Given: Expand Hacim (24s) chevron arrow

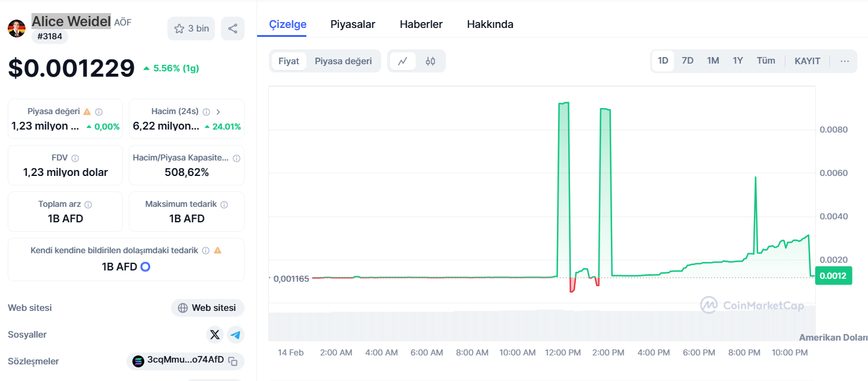Looking at the screenshot, I should pos(218,112).
